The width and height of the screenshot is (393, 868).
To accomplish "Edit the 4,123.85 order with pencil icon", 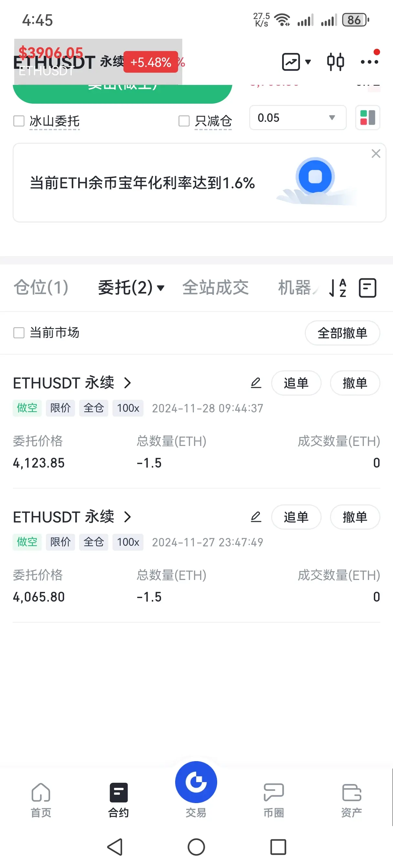I will click(256, 383).
